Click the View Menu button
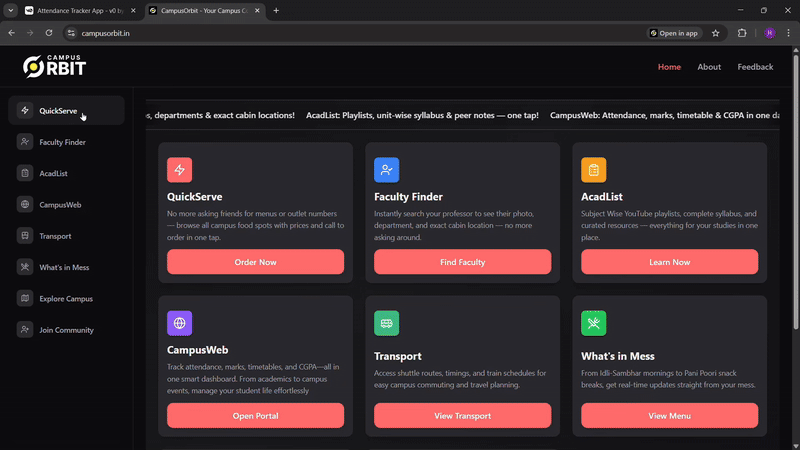The height and width of the screenshot is (450, 800). click(669, 416)
